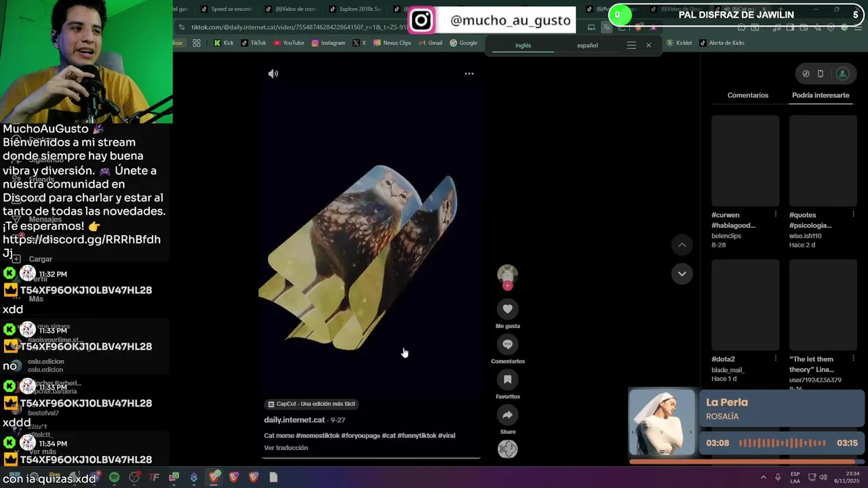Screen dimensions: 868x488
Task: Open Google bookmark
Action: 464,43
